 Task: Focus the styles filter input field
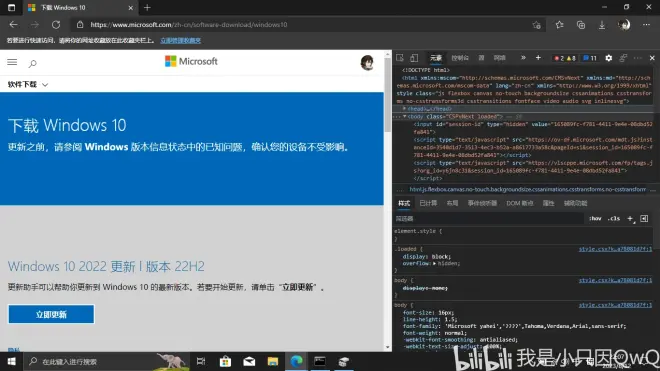click(488, 219)
